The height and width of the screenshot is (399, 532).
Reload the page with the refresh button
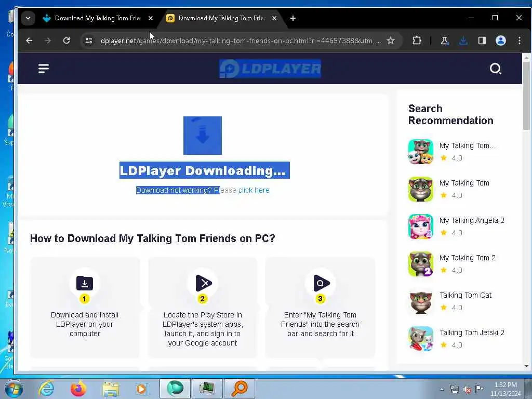[x=66, y=41]
